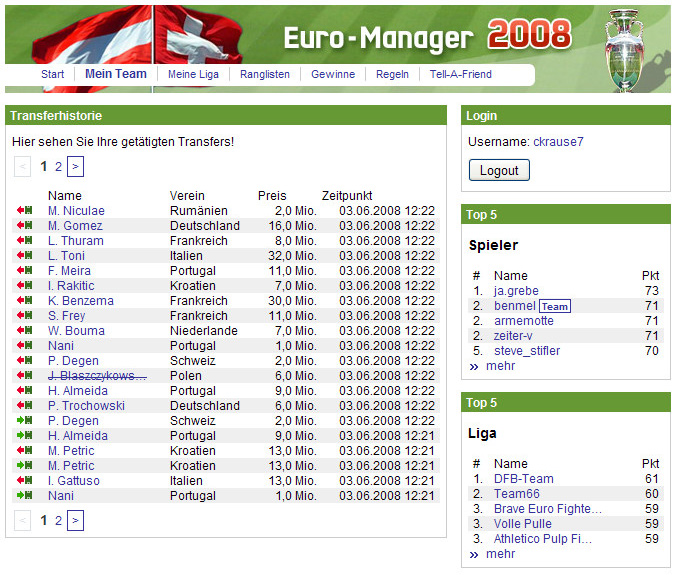The width and height of the screenshot is (676, 575).
Task: Click transfer icon beside K. Benzema
Action: (25, 300)
